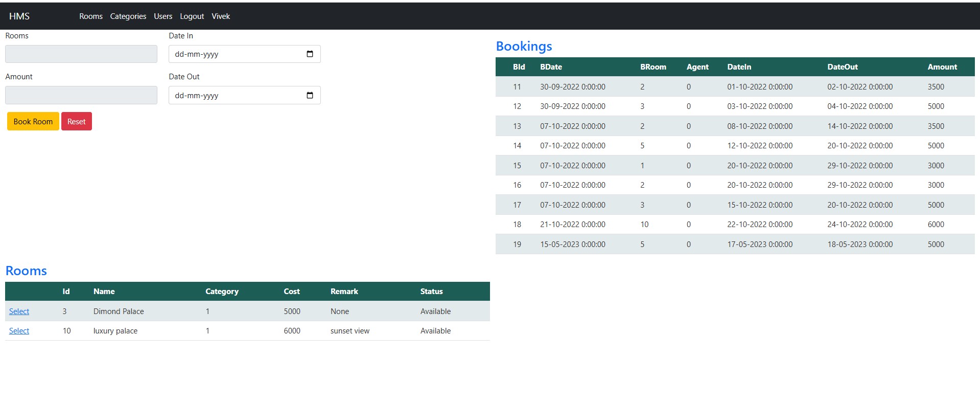The image size is (980, 402).
Task: Click the Agent column header
Action: [x=697, y=67]
